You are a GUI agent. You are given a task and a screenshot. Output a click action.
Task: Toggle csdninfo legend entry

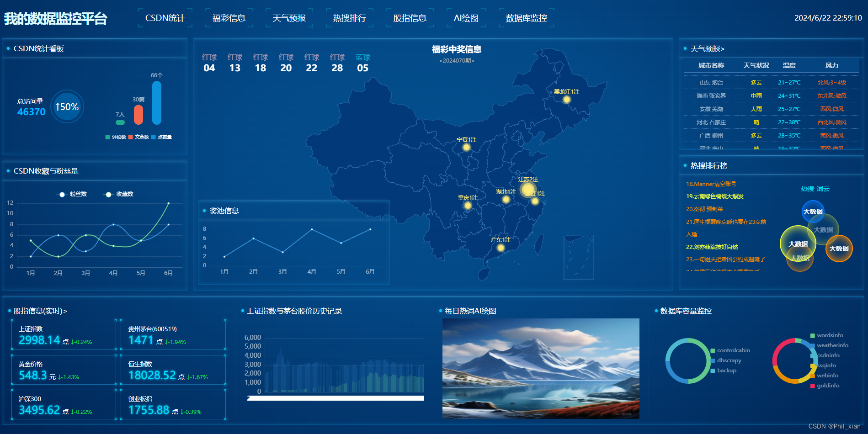[825, 355]
